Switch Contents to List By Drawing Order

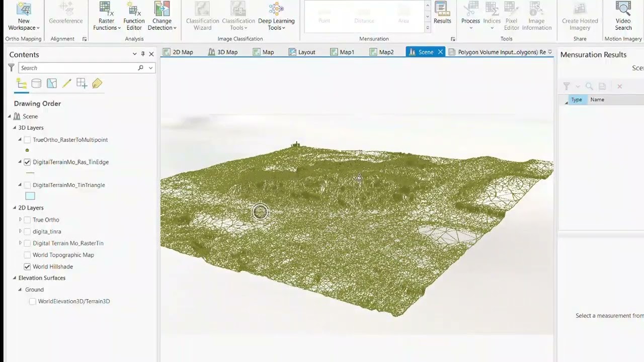pos(22,84)
